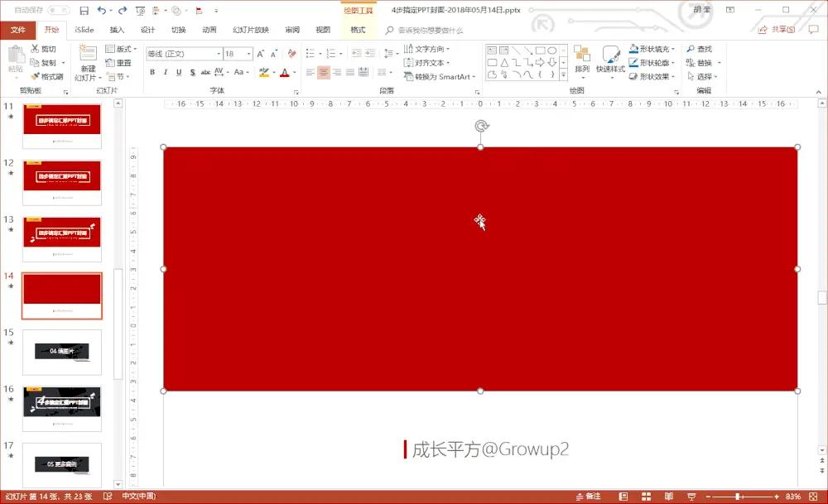The width and height of the screenshot is (828, 504).
Task: Toggle bold formatting
Action: pyautogui.click(x=152, y=72)
